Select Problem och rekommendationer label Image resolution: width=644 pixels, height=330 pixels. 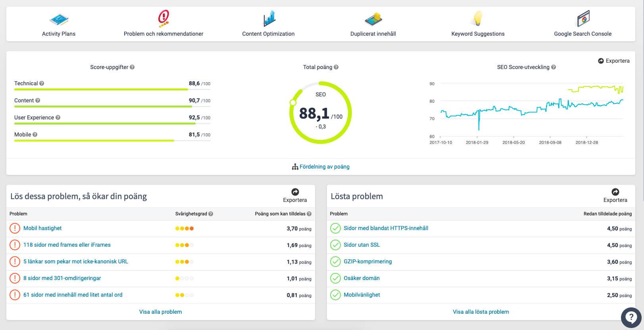163,34
